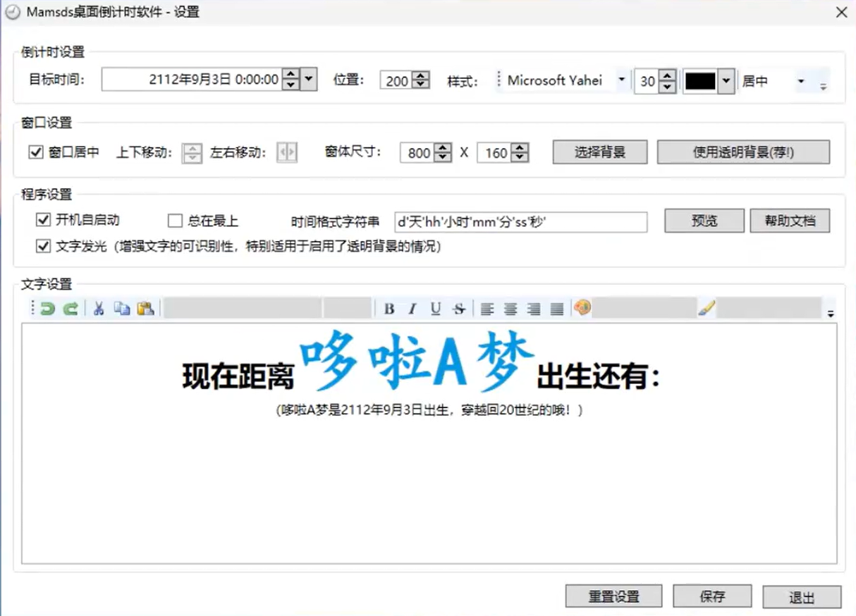This screenshot has height=616, width=856.
Task: Click the black font color swatch
Action: pyautogui.click(x=700, y=81)
